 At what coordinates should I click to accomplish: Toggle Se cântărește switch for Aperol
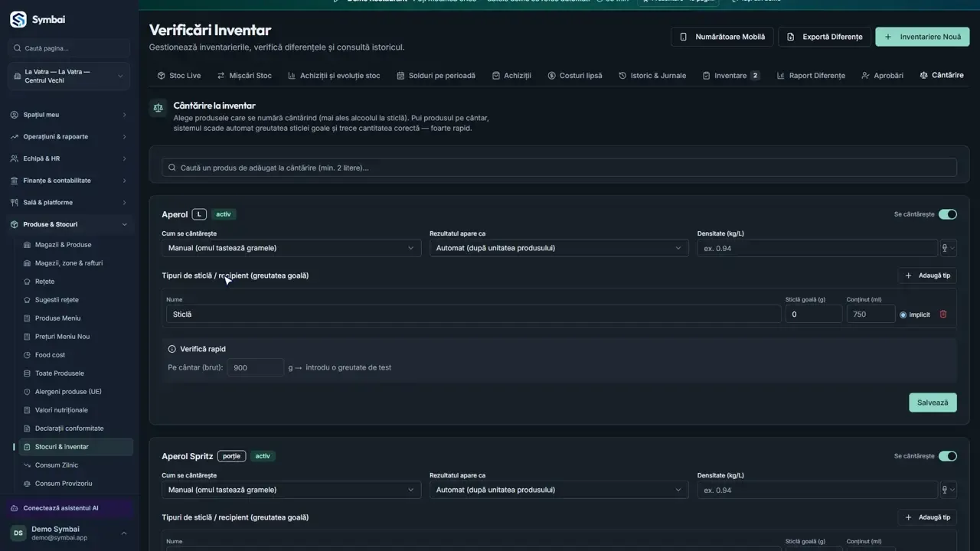point(948,214)
